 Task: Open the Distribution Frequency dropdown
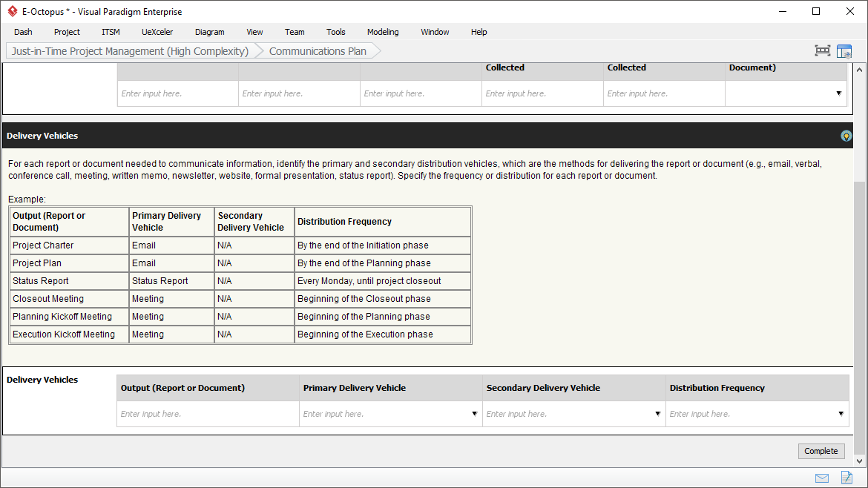[841, 414]
